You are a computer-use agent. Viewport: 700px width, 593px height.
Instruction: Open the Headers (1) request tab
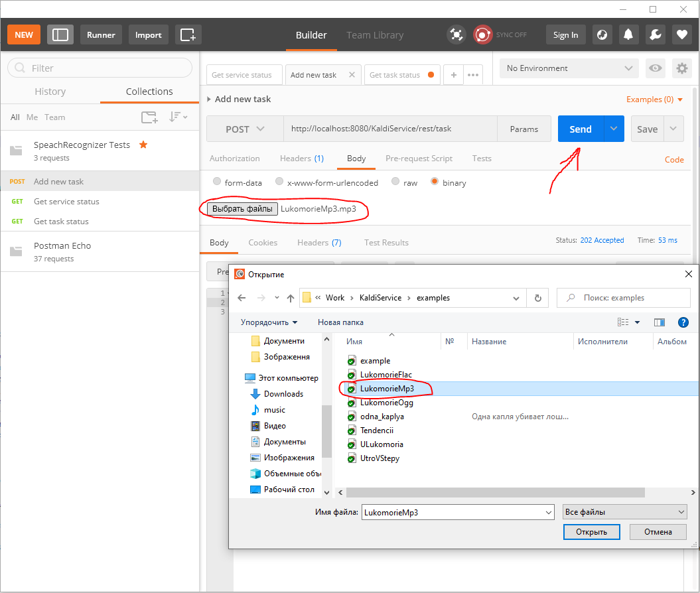coord(302,159)
